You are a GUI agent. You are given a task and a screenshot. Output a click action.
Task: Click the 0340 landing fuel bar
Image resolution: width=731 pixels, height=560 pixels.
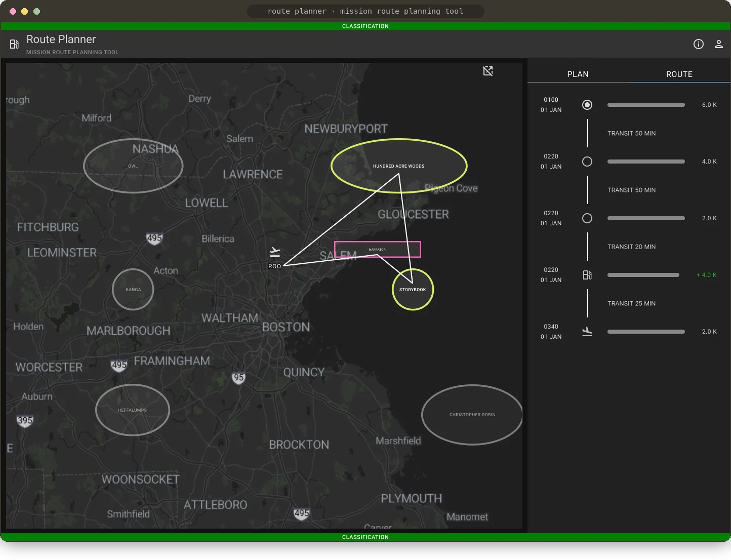tap(646, 332)
